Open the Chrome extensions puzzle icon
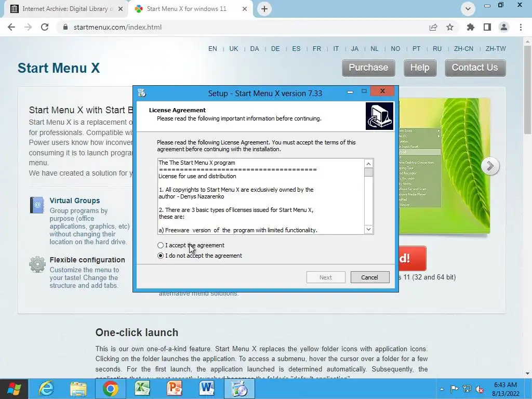This screenshot has height=399, width=532. (470, 27)
